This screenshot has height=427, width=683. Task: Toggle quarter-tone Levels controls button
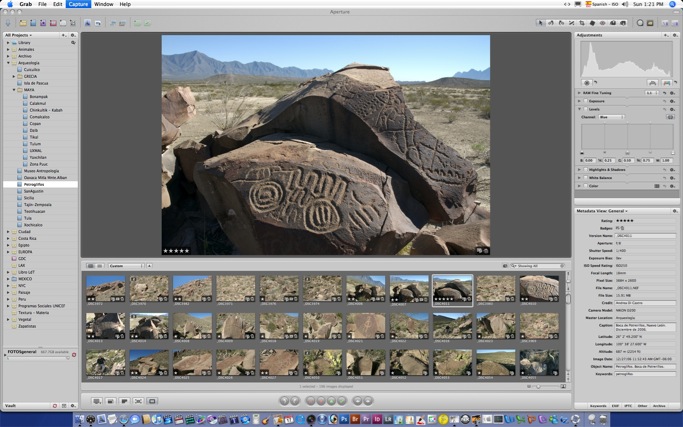pos(670,117)
